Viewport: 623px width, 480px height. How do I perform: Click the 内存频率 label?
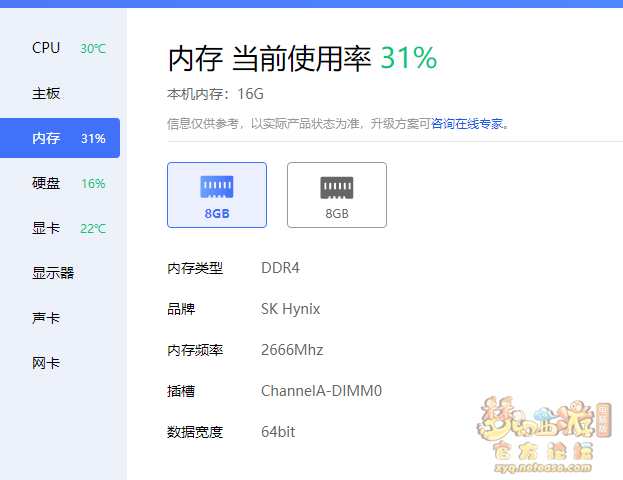click(x=195, y=350)
